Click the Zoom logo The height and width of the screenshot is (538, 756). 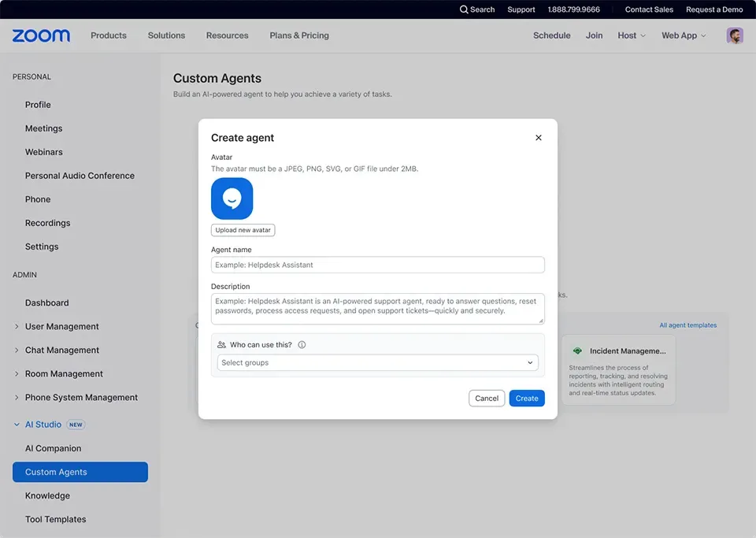(39, 35)
